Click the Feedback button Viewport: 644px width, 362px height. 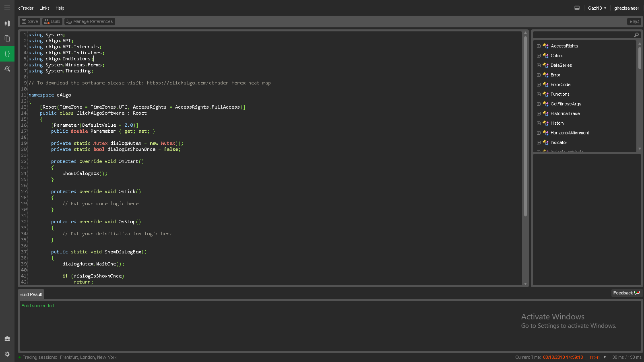pos(626,293)
